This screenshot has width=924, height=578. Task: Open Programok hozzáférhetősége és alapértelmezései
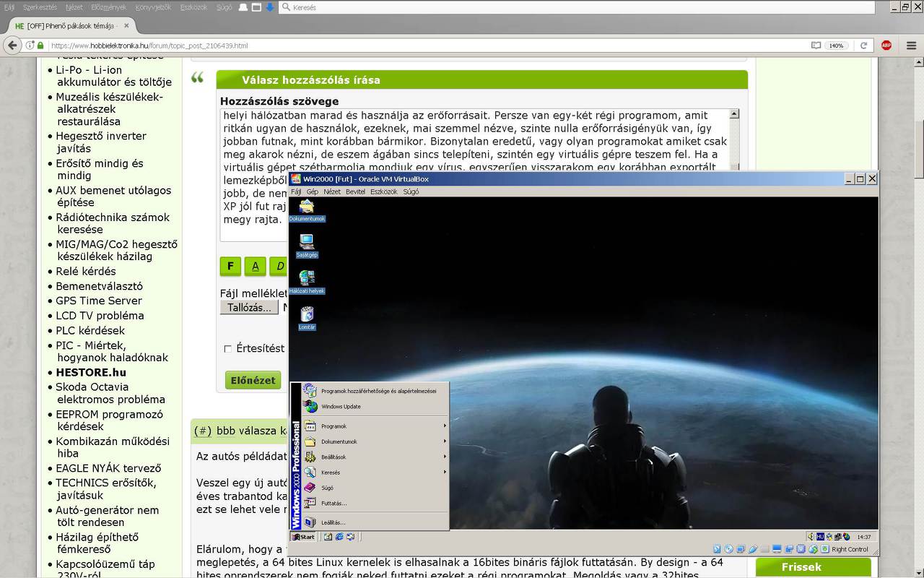(375, 391)
